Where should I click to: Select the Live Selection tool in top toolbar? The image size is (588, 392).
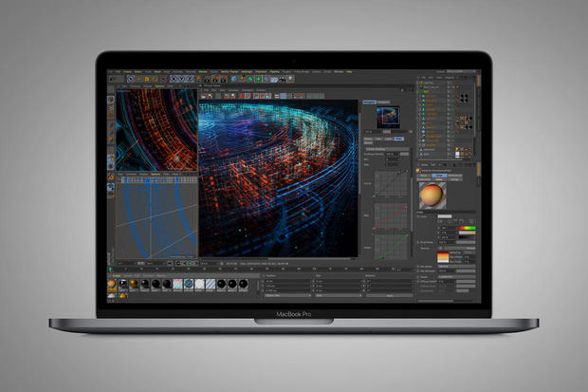pyautogui.click(x=131, y=79)
